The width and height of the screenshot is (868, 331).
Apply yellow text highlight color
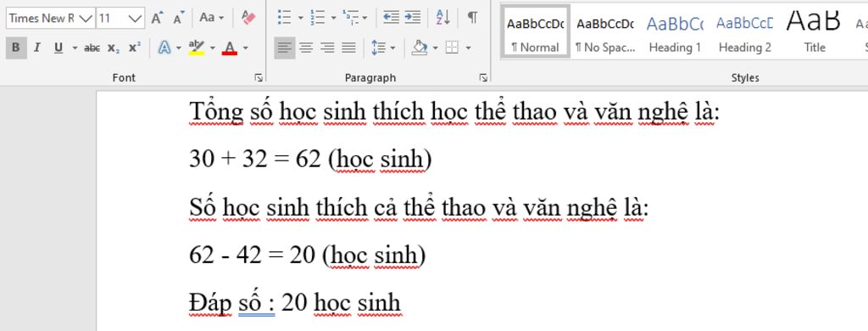click(x=196, y=48)
